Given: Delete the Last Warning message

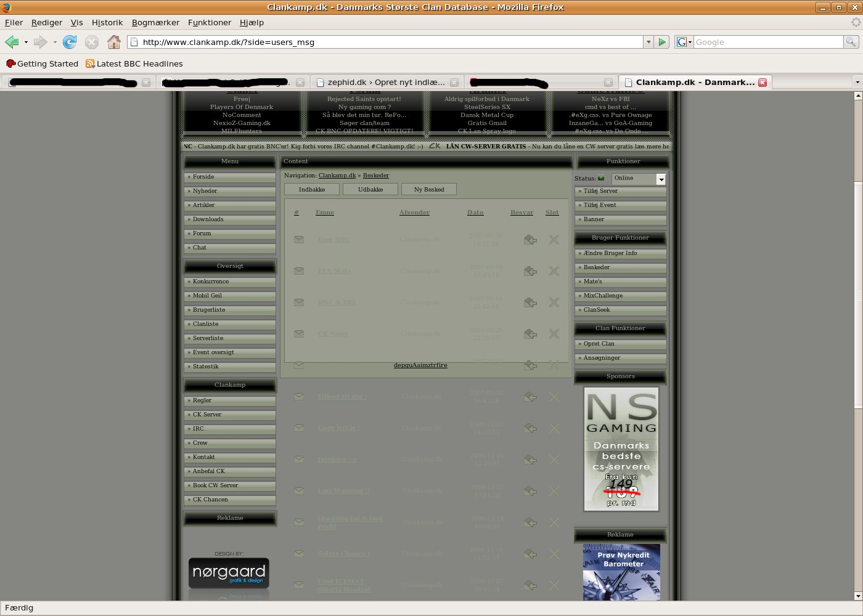Looking at the screenshot, I should (554, 491).
